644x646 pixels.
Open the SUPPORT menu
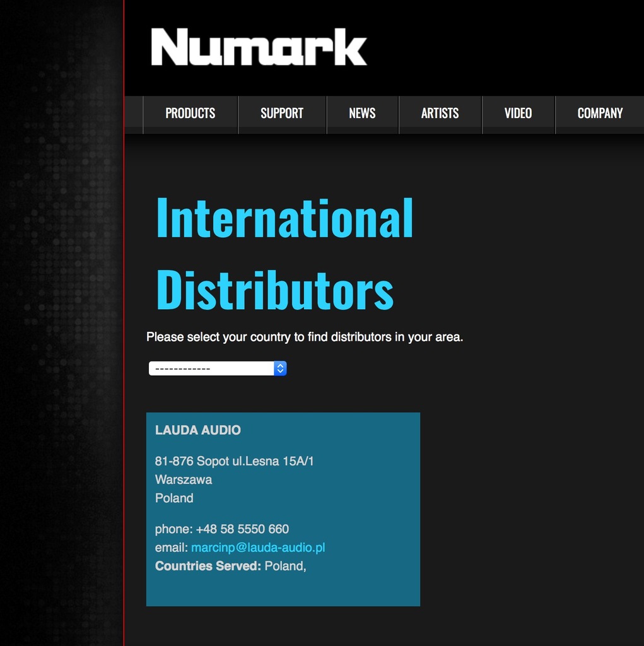pyautogui.click(x=282, y=114)
